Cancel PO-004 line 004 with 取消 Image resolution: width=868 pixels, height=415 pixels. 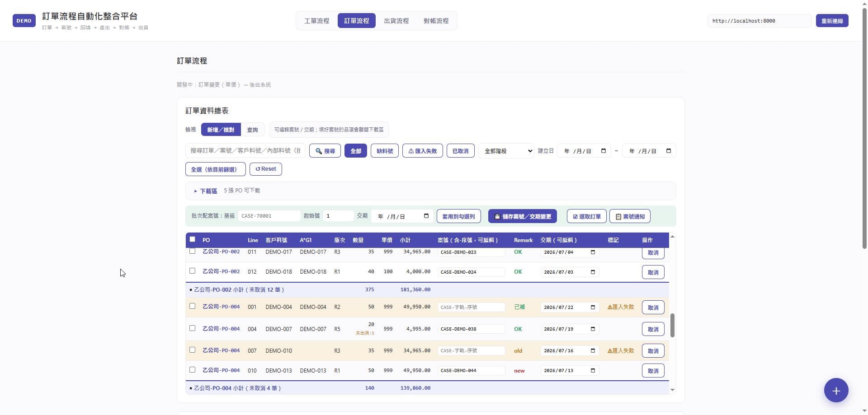(653, 329)
